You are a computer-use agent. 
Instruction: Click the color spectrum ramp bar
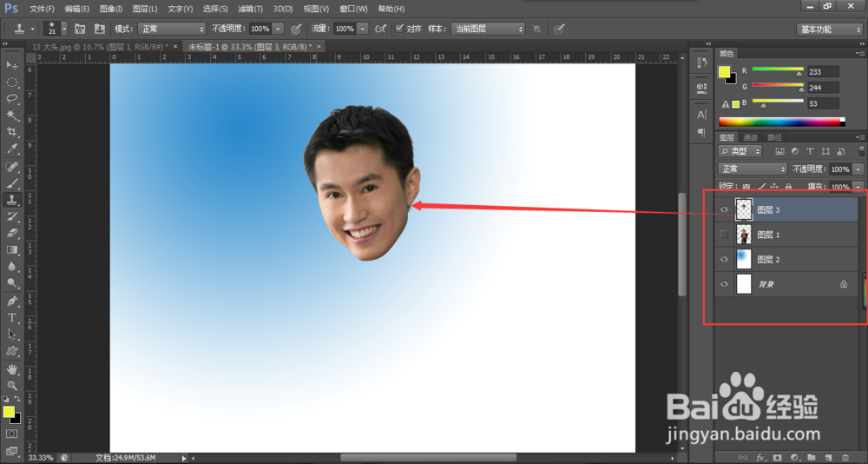(782, 122)
